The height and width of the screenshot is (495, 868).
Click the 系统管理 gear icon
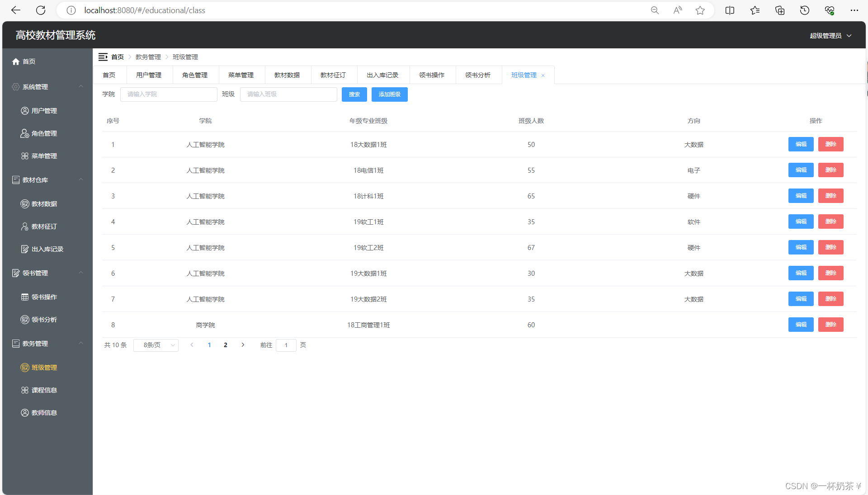pos(16,87)
